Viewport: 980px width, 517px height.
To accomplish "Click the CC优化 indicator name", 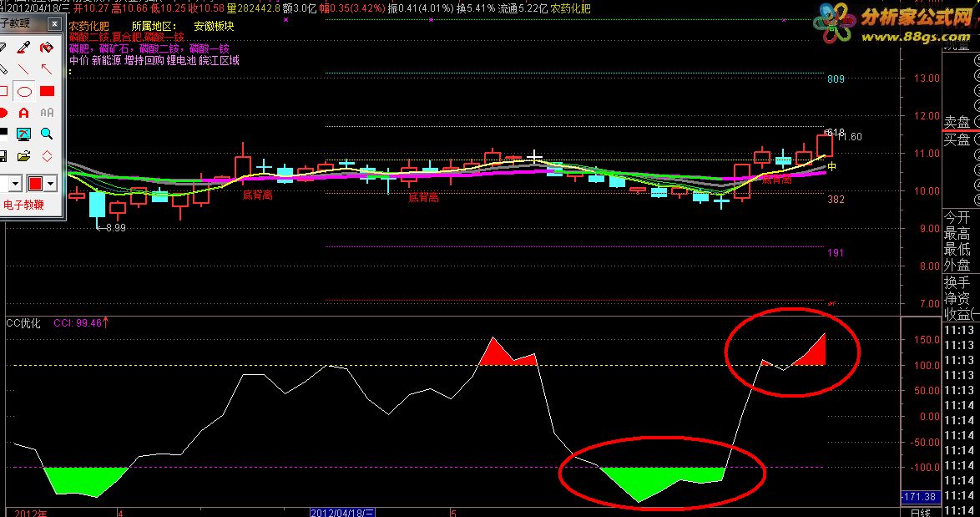I will pos(23,323).
